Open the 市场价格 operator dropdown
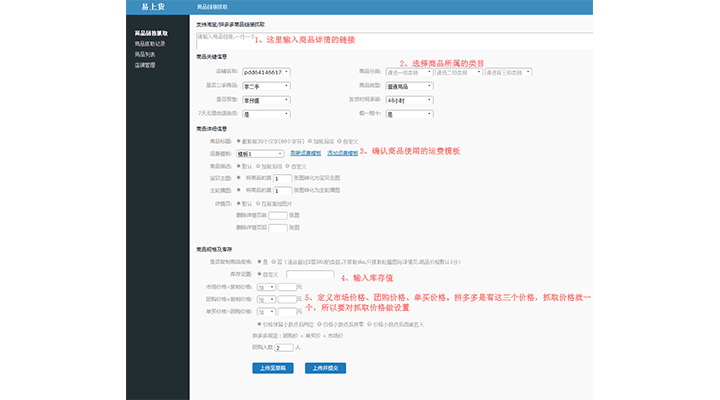This screenshot has width=720, height=400. 266,287
